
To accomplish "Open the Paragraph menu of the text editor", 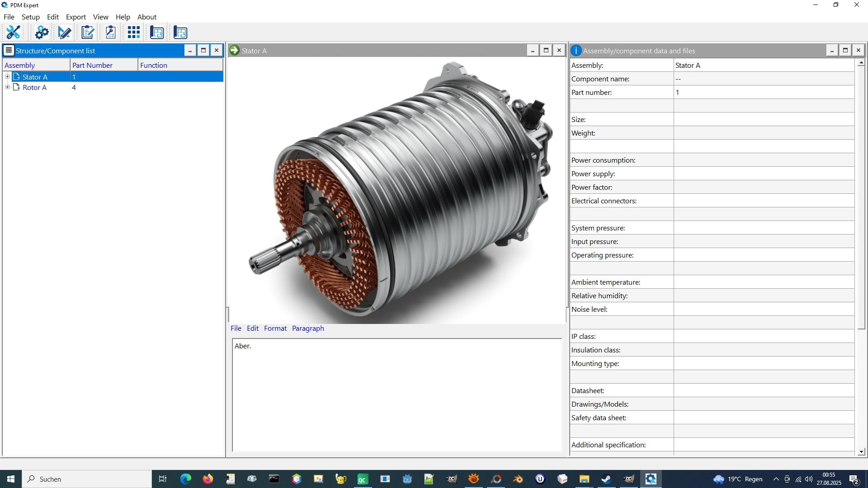I will click(x=307, y=328).
